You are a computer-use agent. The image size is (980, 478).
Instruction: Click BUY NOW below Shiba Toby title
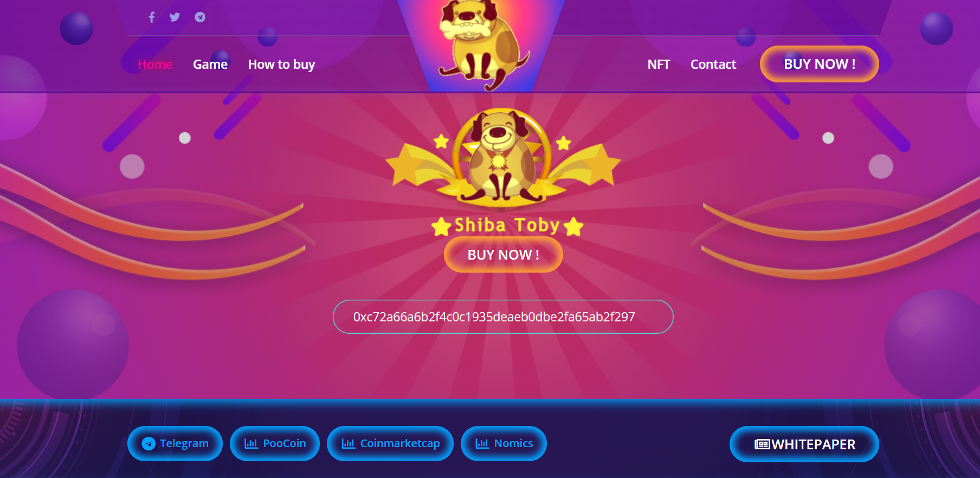click(504, 255)
